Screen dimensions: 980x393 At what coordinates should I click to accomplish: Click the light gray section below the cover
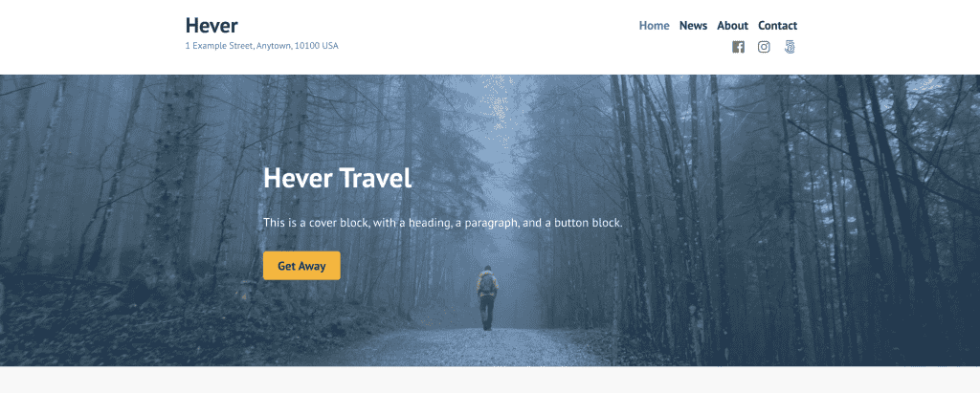point(490,380)
